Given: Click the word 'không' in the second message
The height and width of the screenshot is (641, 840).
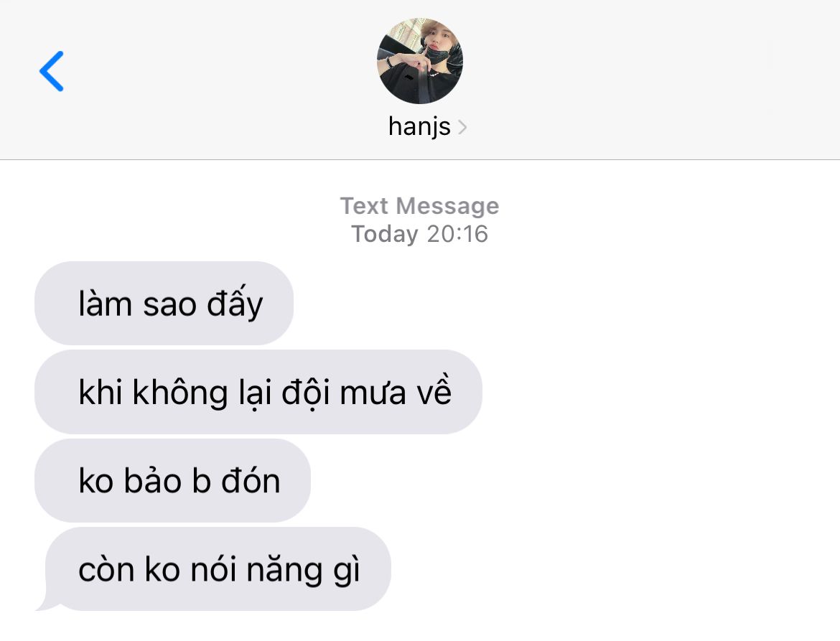Looking at the screenshot, I should point(180,392).
